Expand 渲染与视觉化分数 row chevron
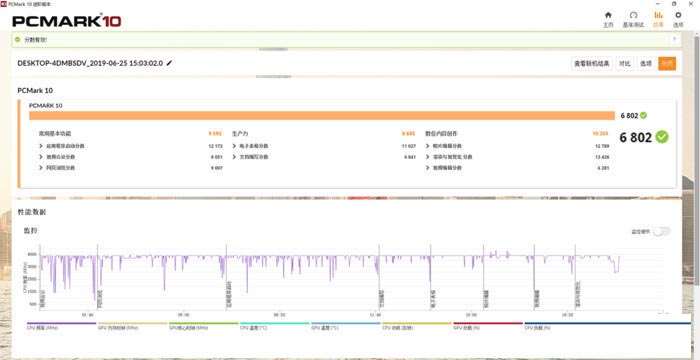Image resolution: width=700 pixels, height=360 pixels. pos(428,157)
